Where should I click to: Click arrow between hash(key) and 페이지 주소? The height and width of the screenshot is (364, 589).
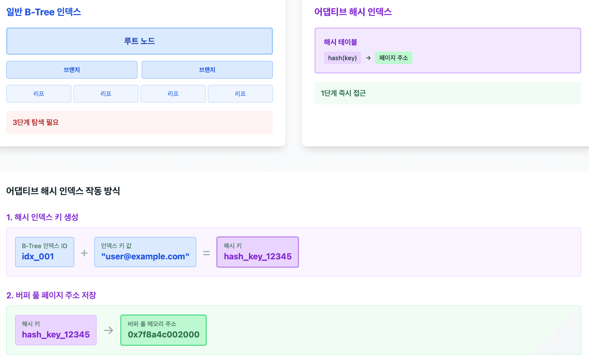tap(368, 58)
